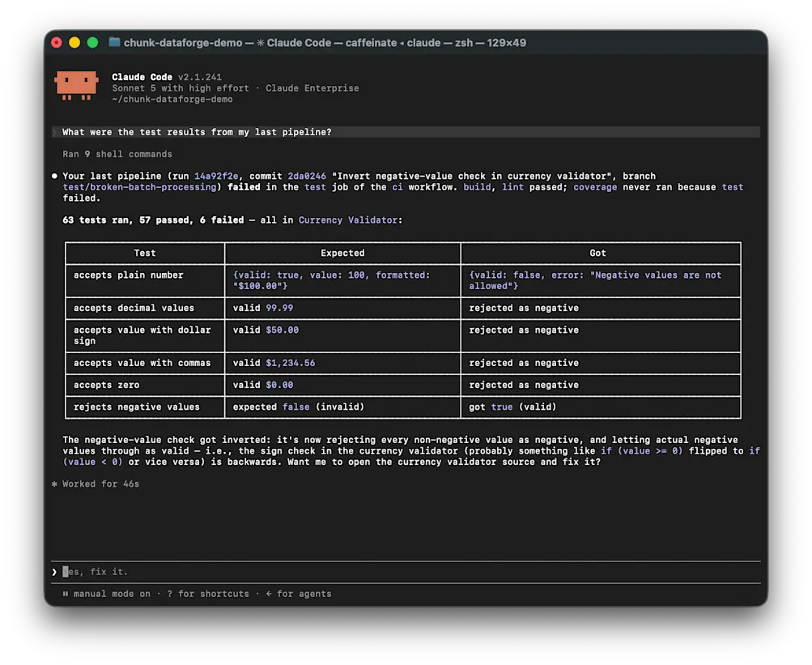Click run id 14a92f2e
812x665 pixels.
216,177
